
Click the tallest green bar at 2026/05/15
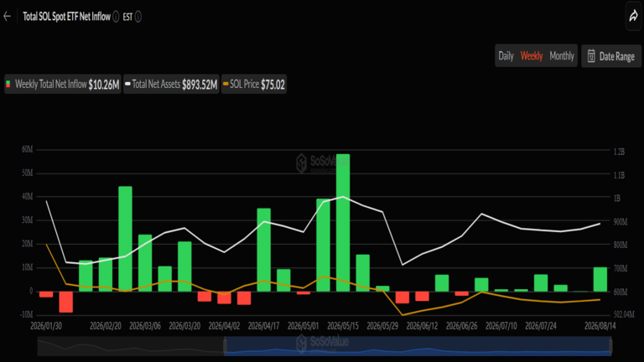(x=343, y=223)
